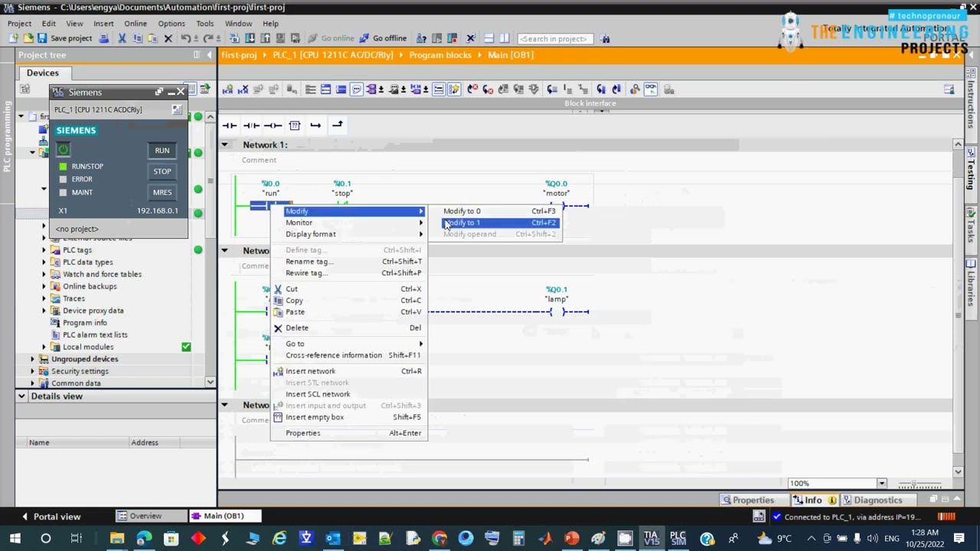Click the Delete X icon in main toolbar
Viewport: 980px width, 551px height.
click(x=168, y=38)
